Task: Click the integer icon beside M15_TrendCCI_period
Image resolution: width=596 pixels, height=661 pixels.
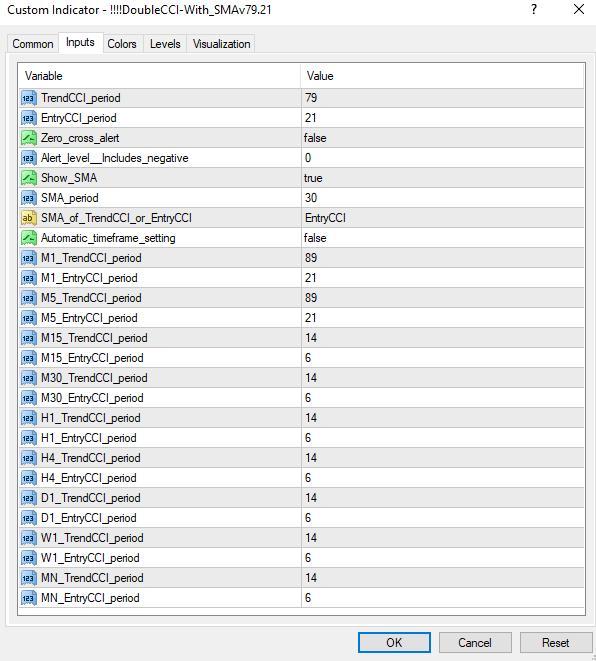Action: tap(29, 338)
